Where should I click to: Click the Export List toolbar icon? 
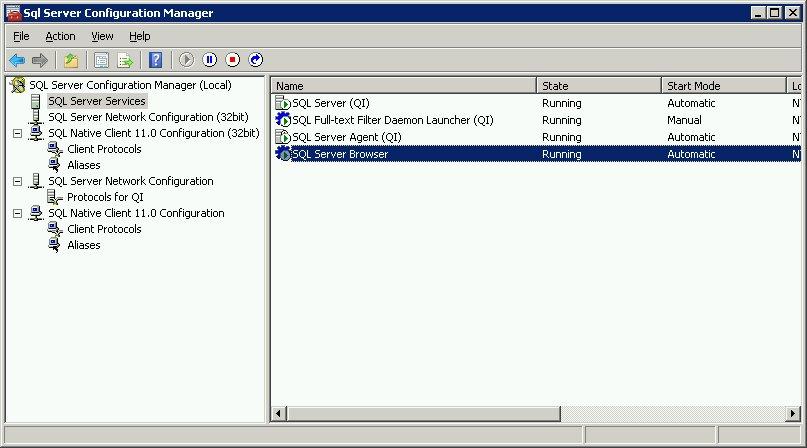tap(125, 61)
